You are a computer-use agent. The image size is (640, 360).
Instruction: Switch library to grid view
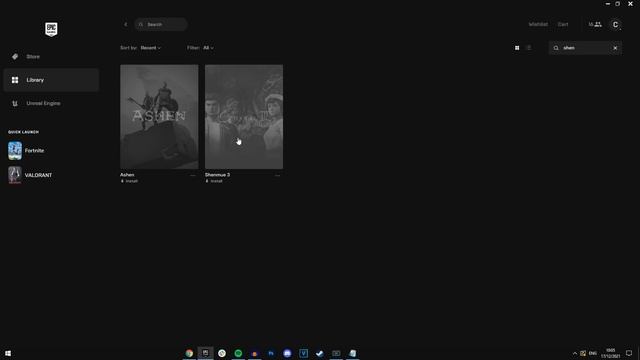pyautogui.click(x=517, y=48)
